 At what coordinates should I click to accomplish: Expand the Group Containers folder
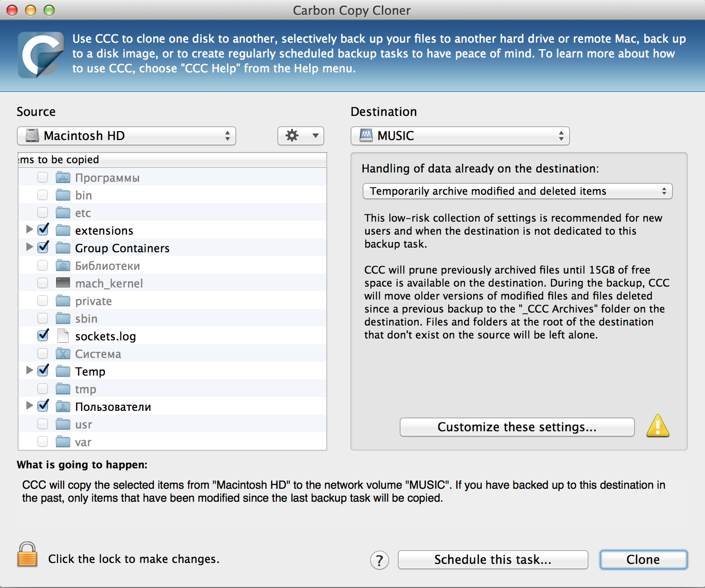[30, 247]
